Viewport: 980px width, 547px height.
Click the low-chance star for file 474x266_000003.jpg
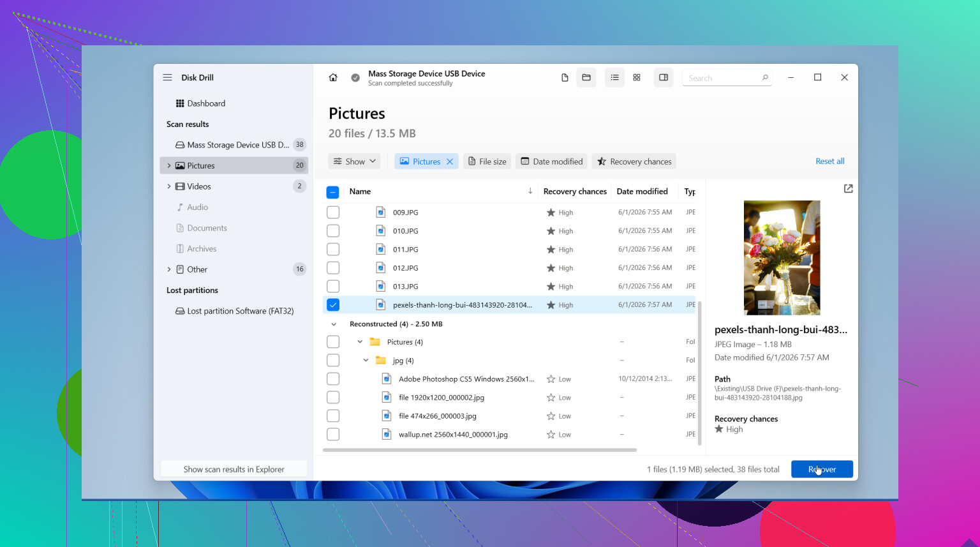551,416
